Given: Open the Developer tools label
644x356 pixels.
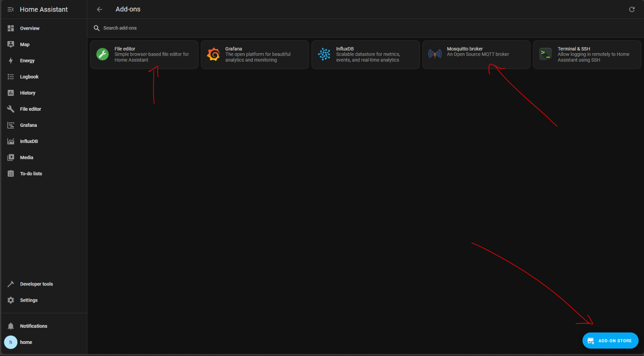Looking at the screenshot, I should pyautogui.click(x=36, y=284).
